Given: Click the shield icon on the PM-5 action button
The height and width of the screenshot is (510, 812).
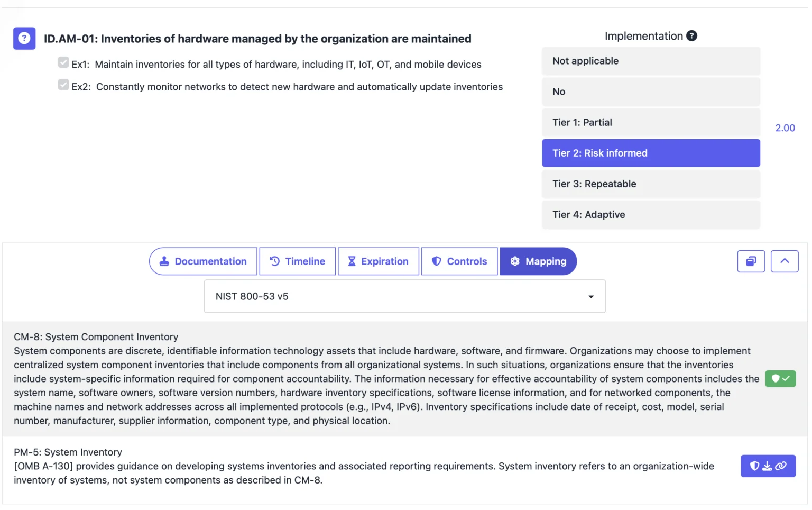Looking at the screenshot, I should click(754, 466).
